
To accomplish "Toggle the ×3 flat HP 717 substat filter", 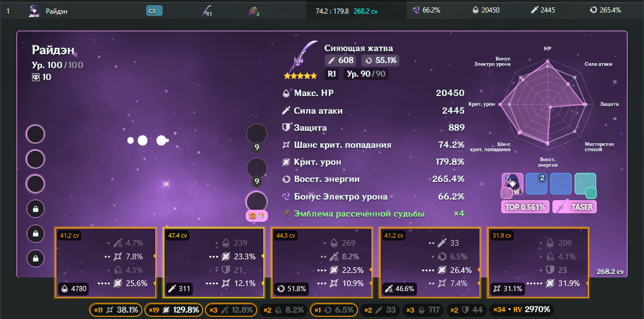I will [423, 310].
